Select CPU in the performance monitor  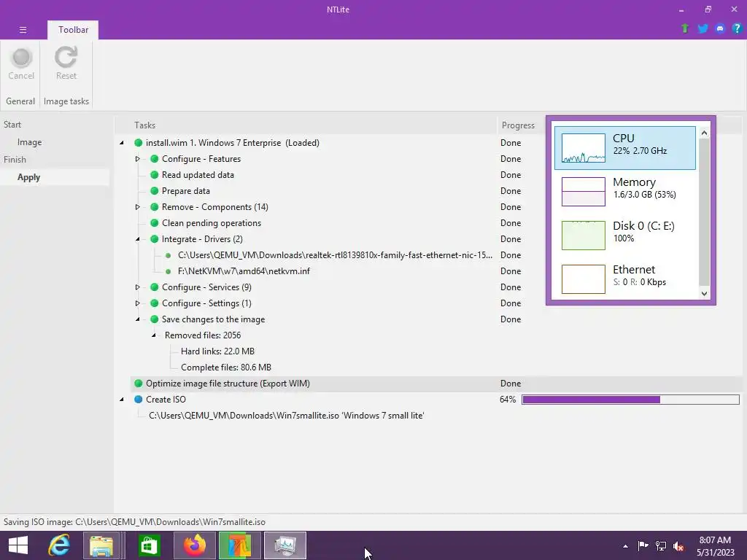point(625,147)
